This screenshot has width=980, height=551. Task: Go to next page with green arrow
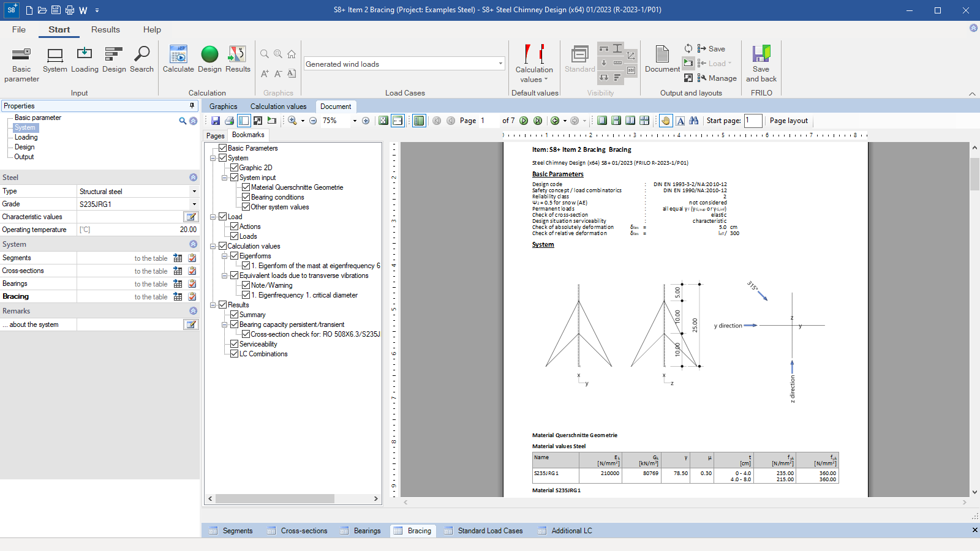point(524,121)
